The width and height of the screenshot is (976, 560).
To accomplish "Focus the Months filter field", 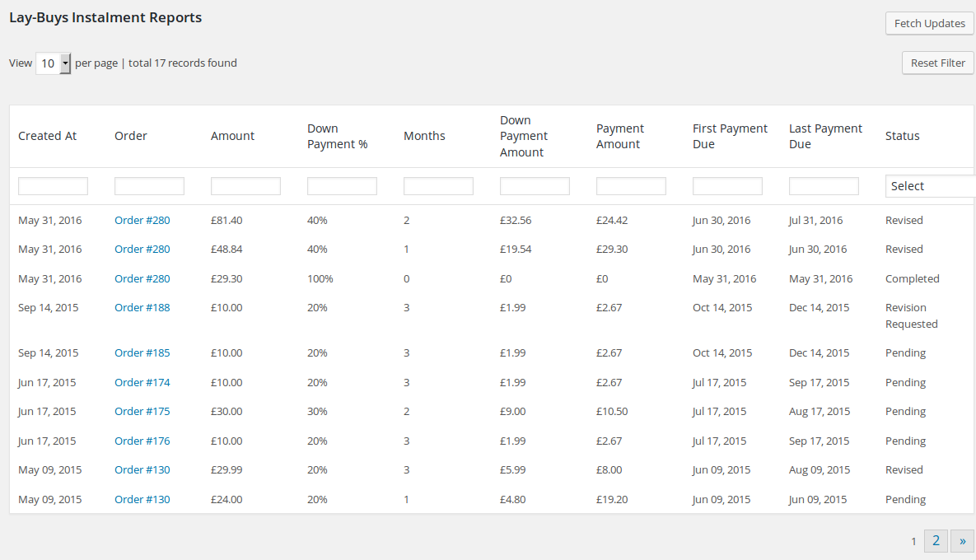I will tap(438, 186).
